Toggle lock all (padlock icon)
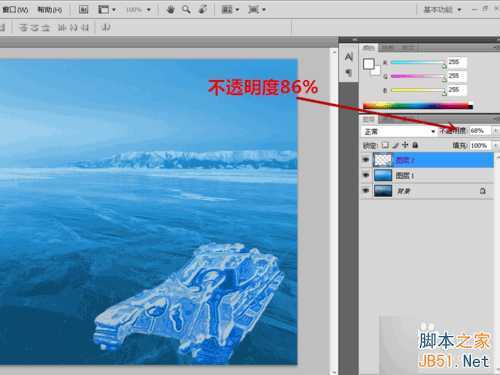 point(415,145)
